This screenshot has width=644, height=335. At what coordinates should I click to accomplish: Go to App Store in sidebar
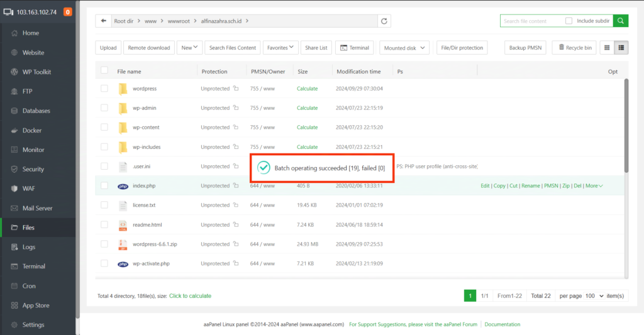pyautogui.click(x=36, y=305)
